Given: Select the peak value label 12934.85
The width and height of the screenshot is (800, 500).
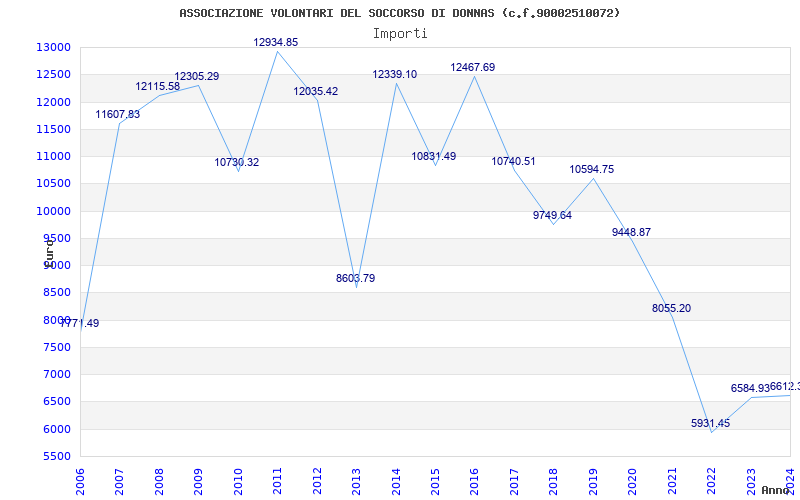Looking at the screenshot, I should [x=276, y=42].
